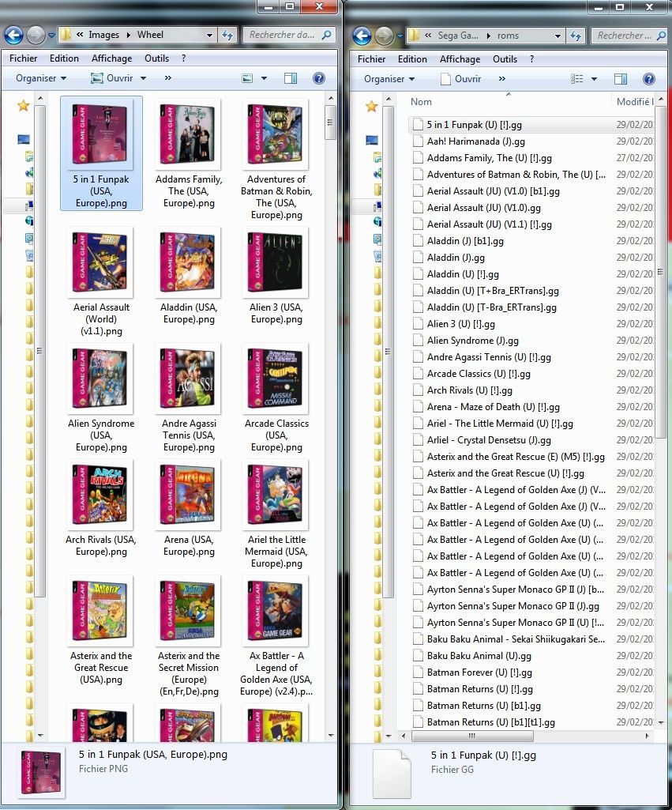Click favorites star in roms navigation pane
672x810 pixels.
[x=371, y=107]
